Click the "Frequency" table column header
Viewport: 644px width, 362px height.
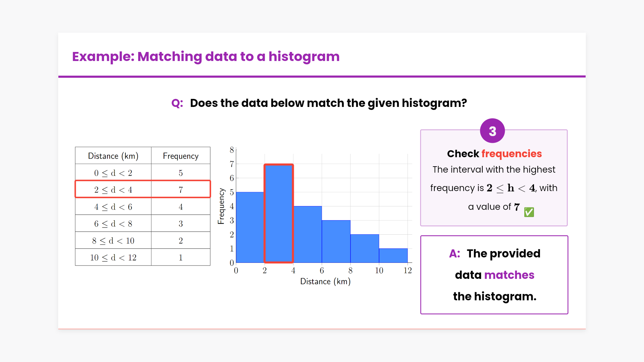(x=180, y=156)
